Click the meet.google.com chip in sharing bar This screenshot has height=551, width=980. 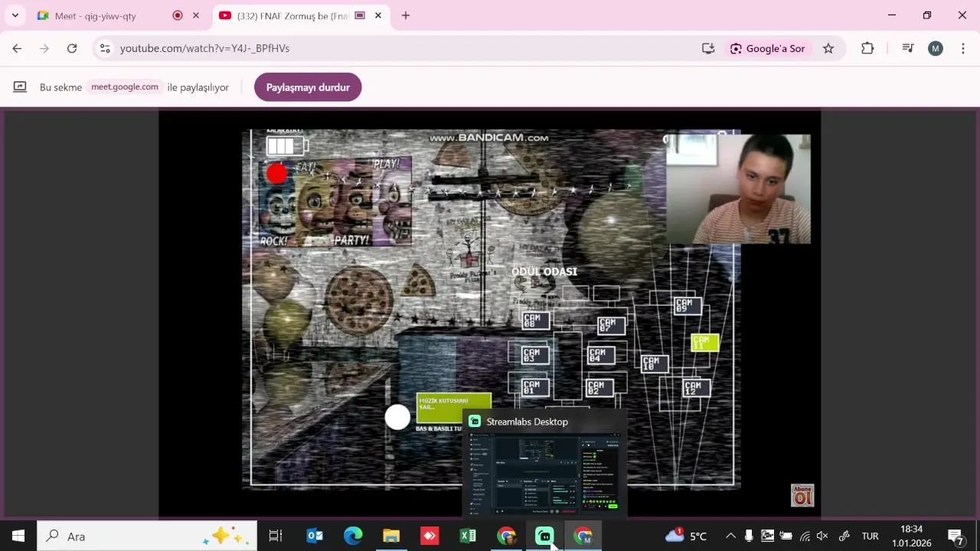click(125, 86)
